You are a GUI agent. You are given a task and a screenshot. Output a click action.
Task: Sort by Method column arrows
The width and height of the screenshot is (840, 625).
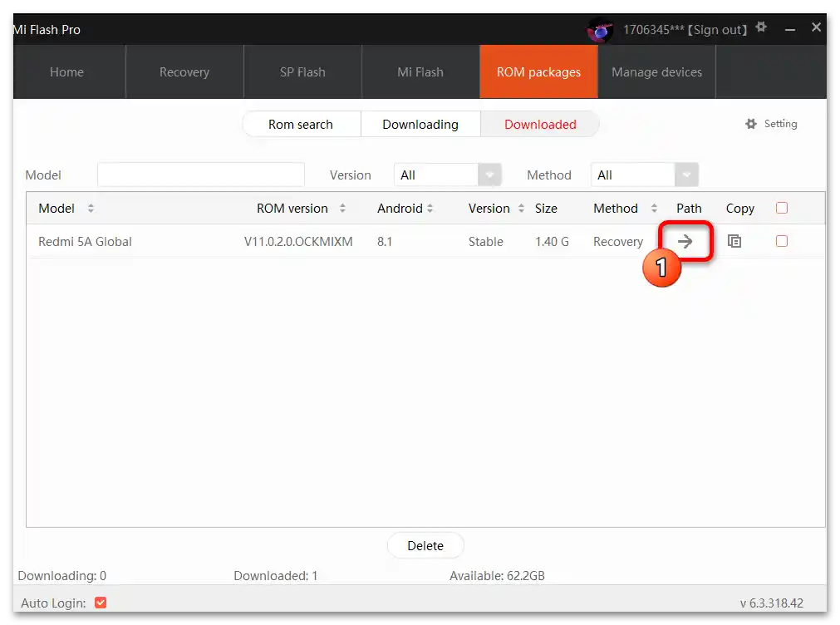click(654, 209)
